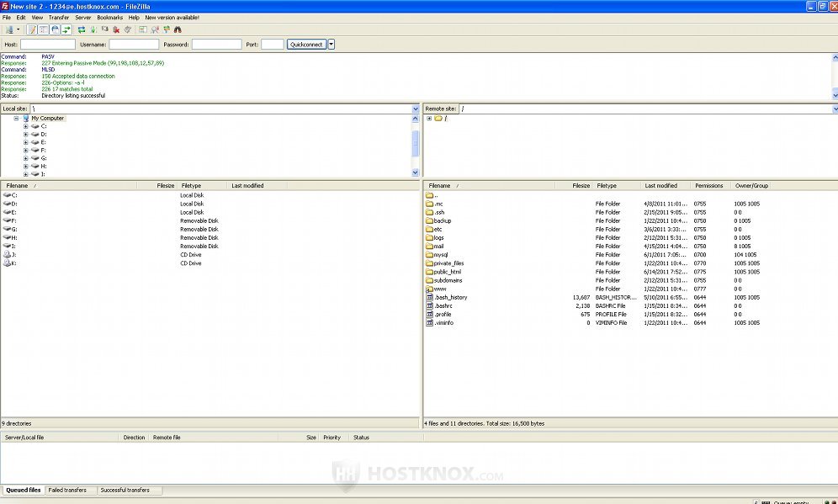This screenshot has width=838, height=504.
Task: Switch to the Queued files tab
Action: pyautogui.click(x=23, y=490)
